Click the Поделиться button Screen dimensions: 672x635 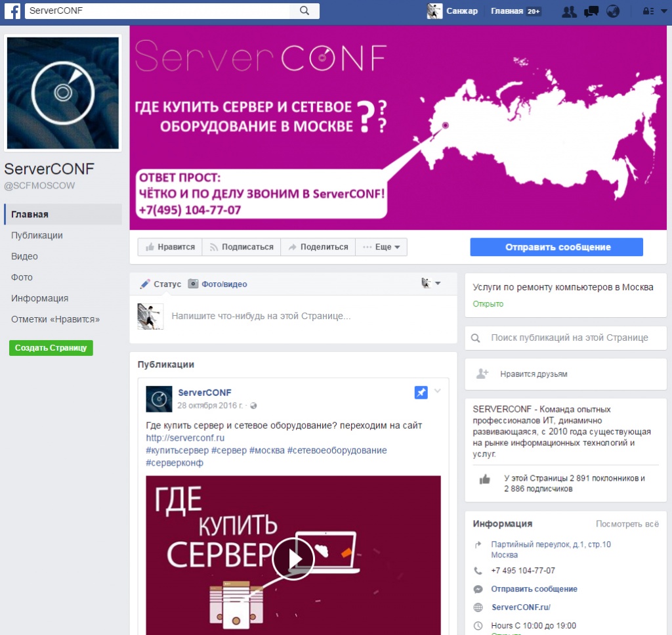click(x=318, y=247)
